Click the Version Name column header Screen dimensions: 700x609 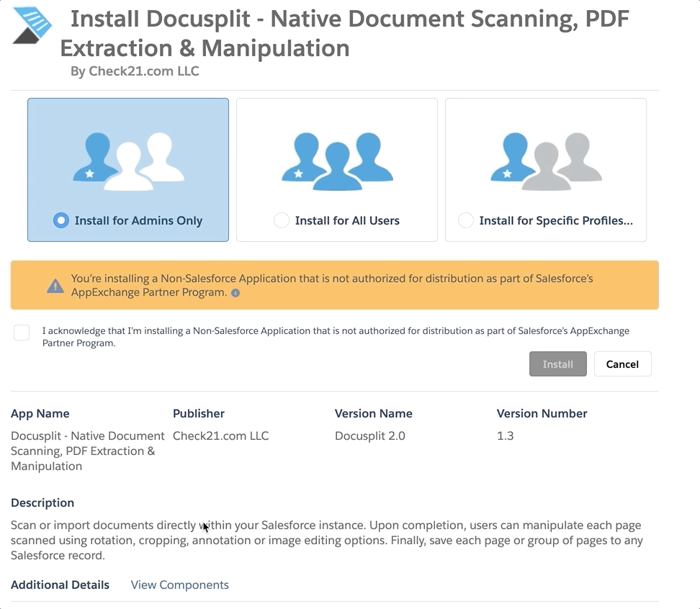[x=374, y=414]
